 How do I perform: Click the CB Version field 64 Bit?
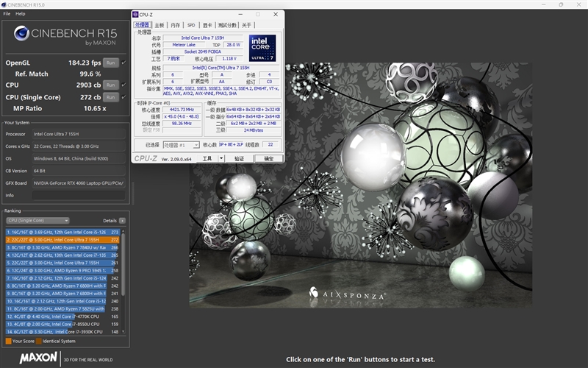point(79,171)
